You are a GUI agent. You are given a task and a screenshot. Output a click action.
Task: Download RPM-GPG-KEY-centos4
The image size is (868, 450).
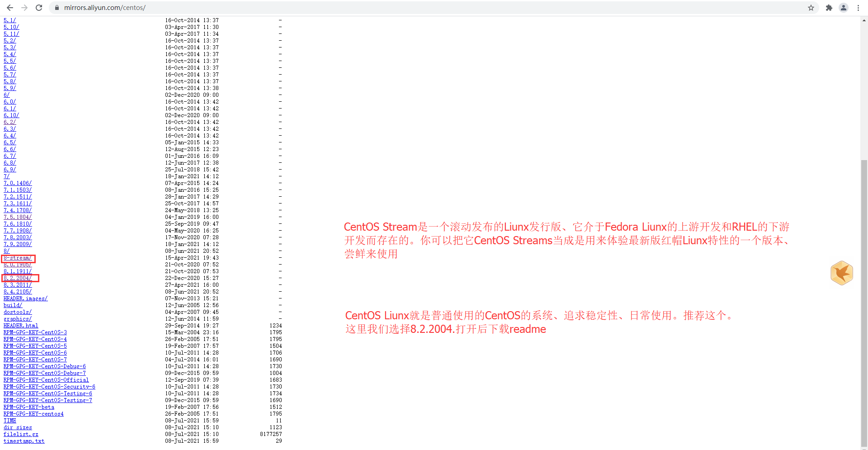pos(33,414)
